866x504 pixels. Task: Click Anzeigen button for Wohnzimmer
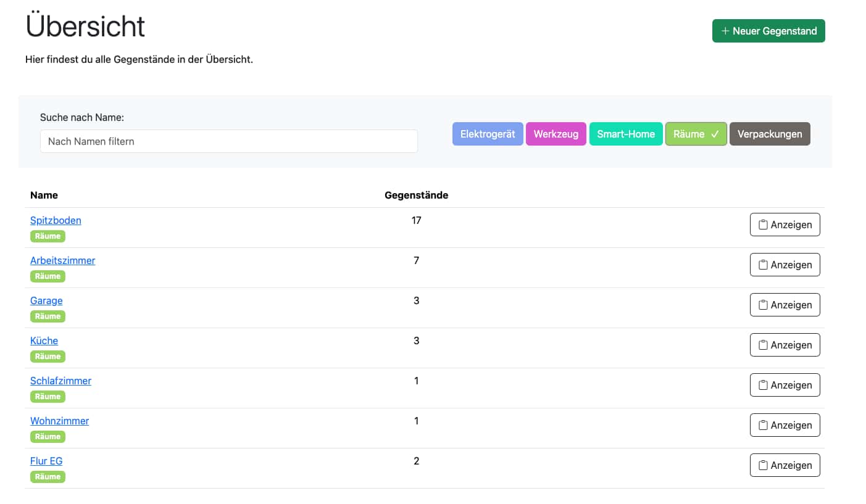click(x=785, y=425)
